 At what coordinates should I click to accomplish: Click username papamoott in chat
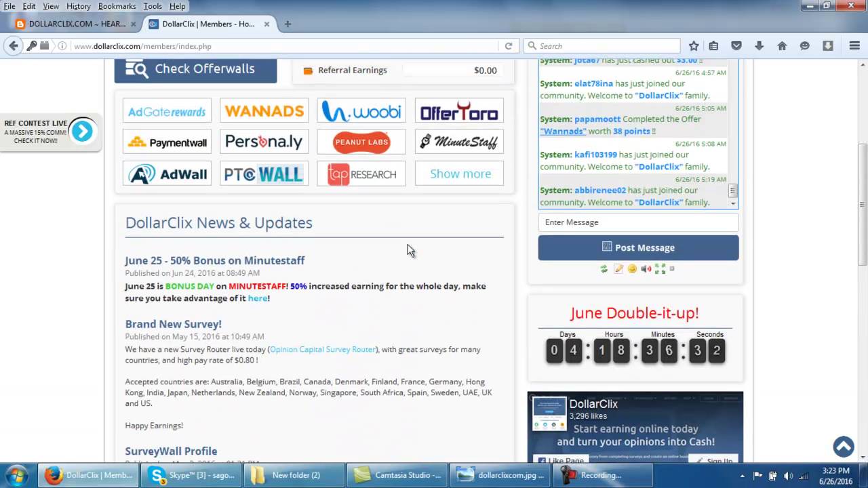597,119
